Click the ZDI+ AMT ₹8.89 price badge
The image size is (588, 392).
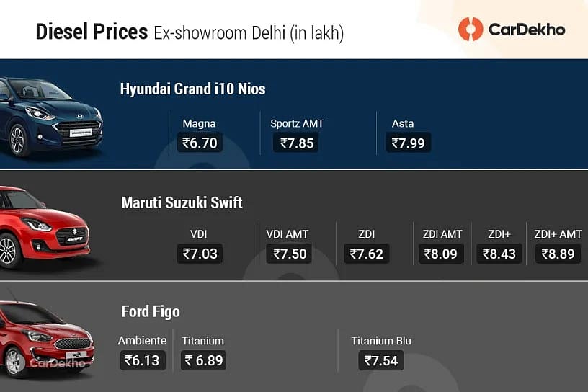click(x=558, y=254)
